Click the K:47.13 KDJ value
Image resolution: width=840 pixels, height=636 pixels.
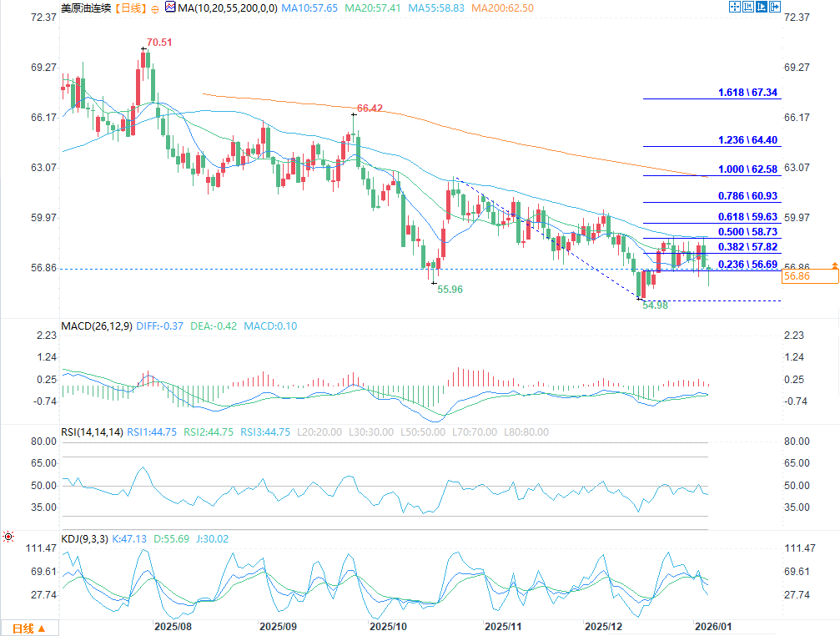(129, 539)
